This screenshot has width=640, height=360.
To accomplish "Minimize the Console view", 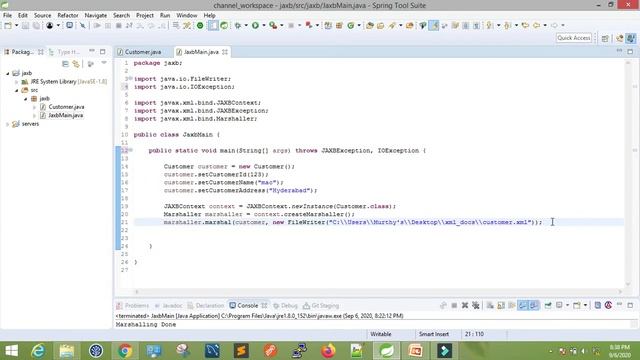I will 619,304.
